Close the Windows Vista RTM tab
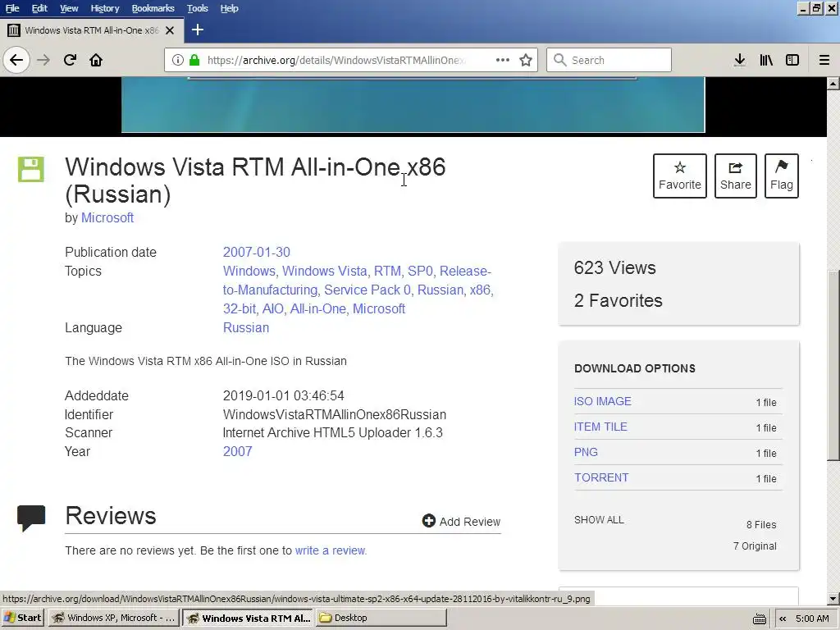The height and width of the screenshot is (630, 840). coord(170,30)
